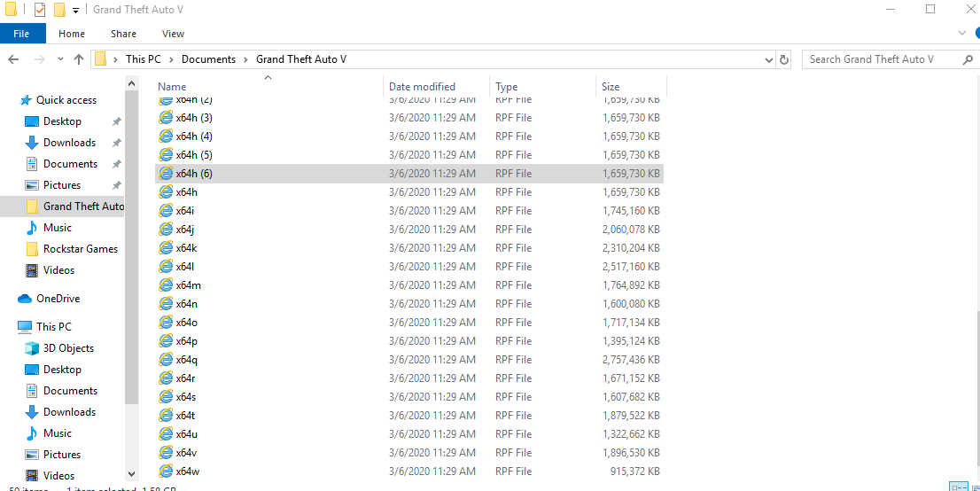Open pinned Downloads under Quick access
This screenshot has width=980, height=491.
coord(69,143)
